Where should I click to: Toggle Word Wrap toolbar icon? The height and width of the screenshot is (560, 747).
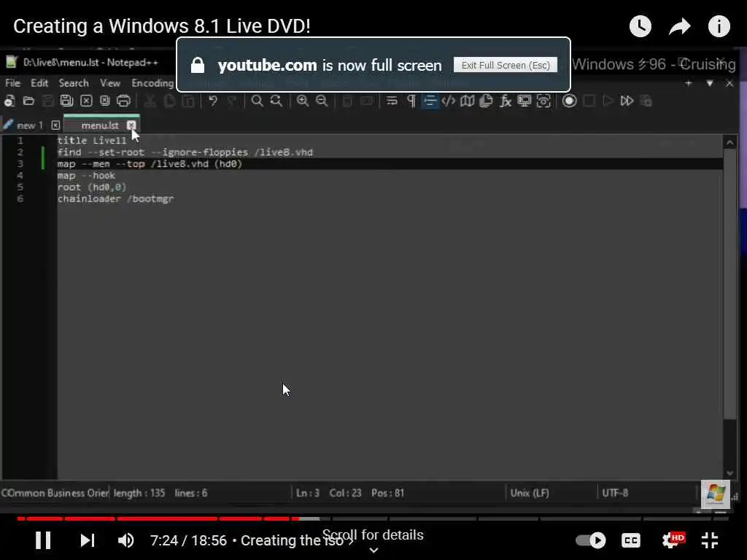392,101
